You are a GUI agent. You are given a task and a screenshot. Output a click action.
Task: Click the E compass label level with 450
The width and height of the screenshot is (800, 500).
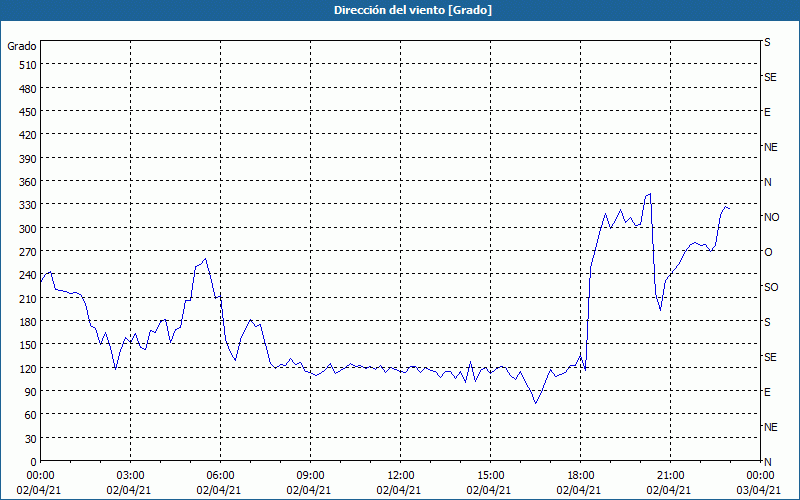767,112
